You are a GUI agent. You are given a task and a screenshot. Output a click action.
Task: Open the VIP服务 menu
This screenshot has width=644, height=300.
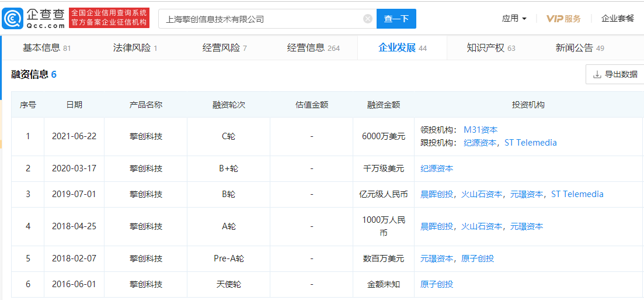tap(563, 19)
